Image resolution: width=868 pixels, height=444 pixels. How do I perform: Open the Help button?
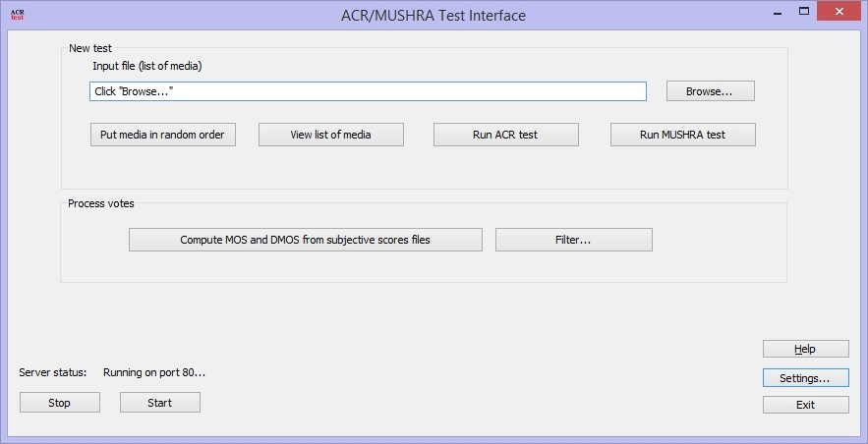(805, 349)
